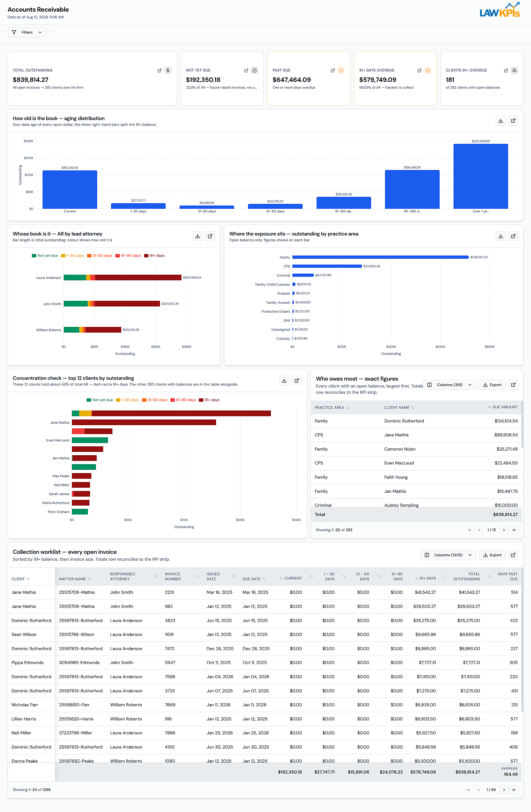Open Past Due card external link icon
This screenshot has height=812, width=531.
[333, 71]
